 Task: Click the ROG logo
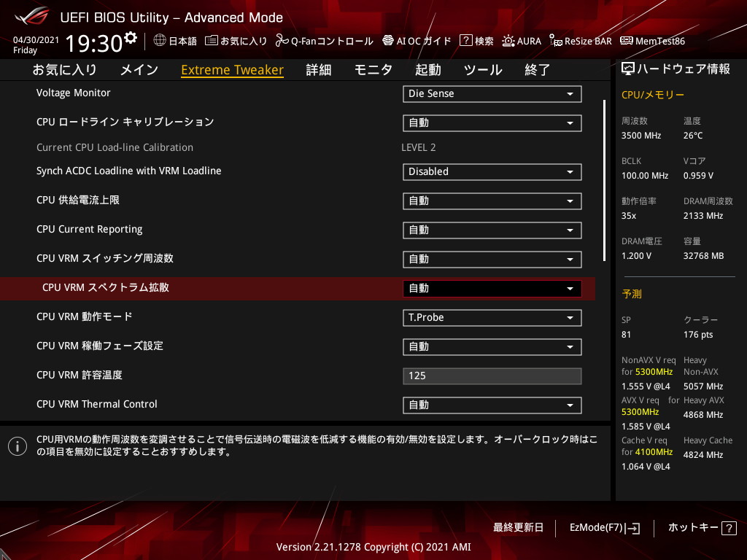(x=31, y=17)
